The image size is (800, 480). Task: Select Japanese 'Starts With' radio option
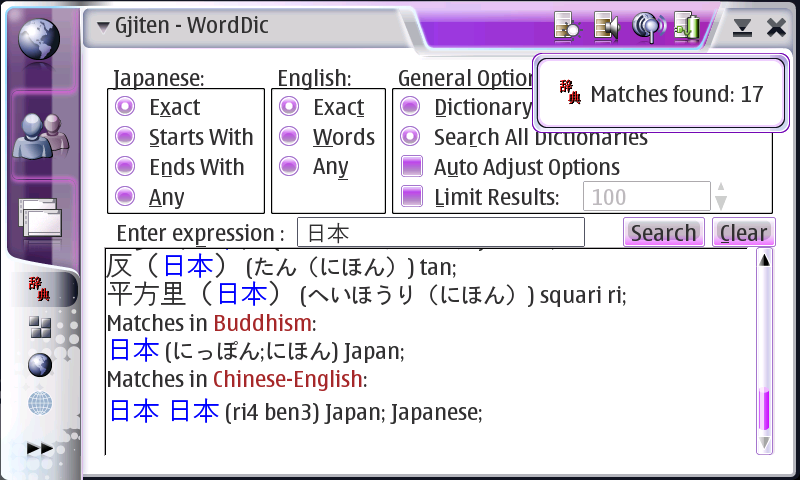[x=126, y=137]
